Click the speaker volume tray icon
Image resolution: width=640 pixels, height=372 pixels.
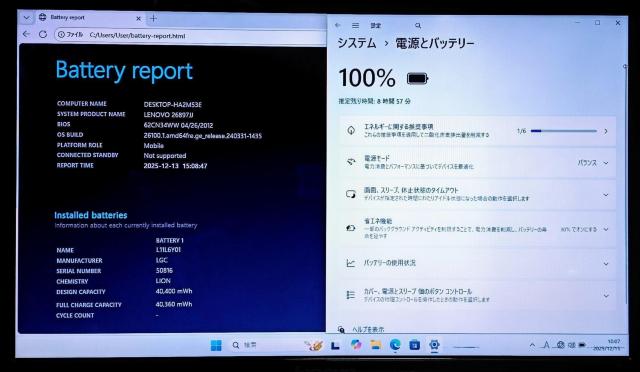tap(571, 345)
